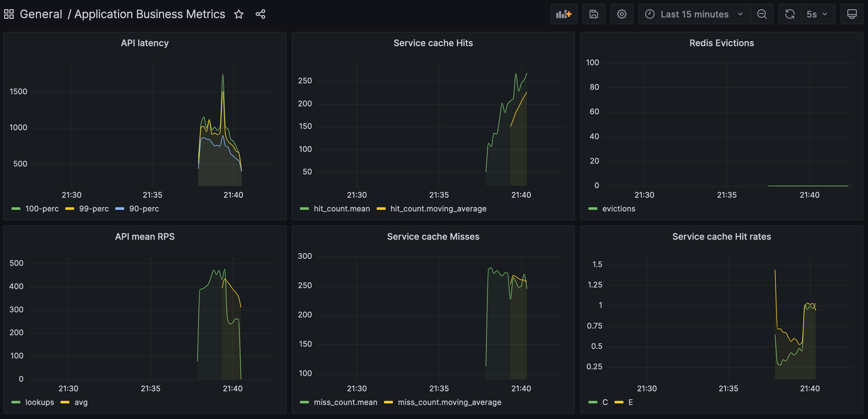Viewport: 868px width, 419px height.
Task: Zoom out the time range
Action: click(x=762, y=14)
